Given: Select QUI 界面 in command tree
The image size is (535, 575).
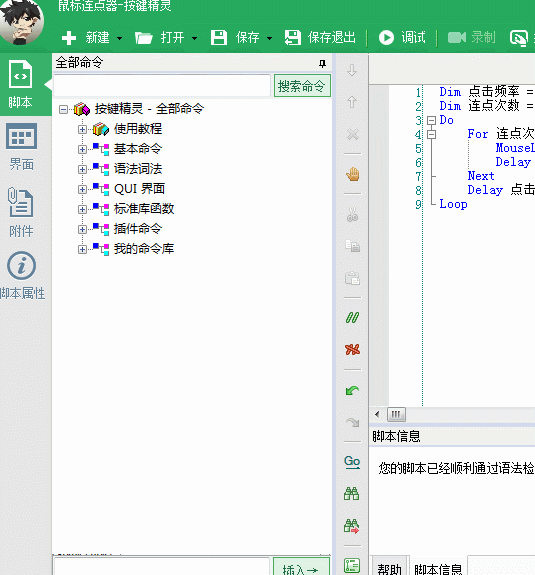Looking at the screenshot, I should (x=139, y=188).
